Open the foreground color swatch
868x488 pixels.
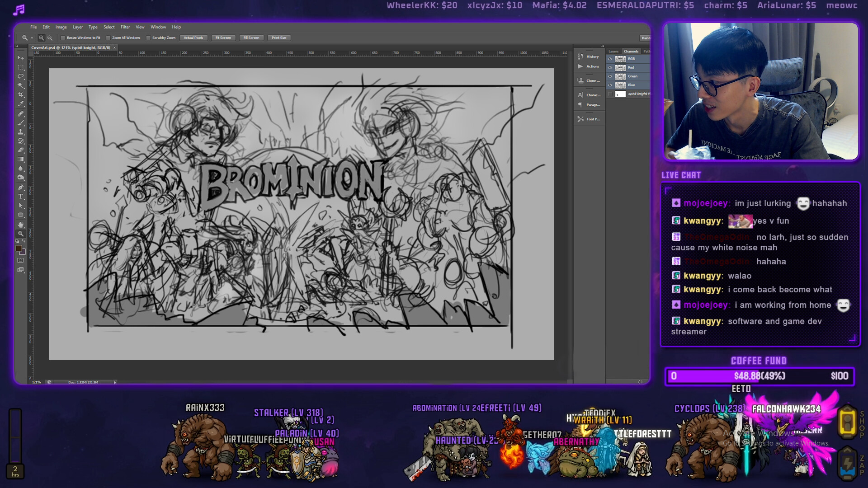[19, 248]
